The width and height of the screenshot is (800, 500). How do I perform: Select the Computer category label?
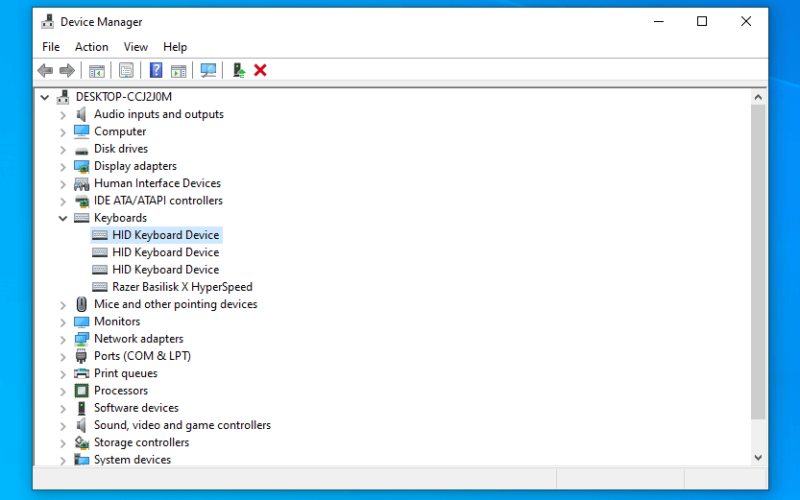120,132
